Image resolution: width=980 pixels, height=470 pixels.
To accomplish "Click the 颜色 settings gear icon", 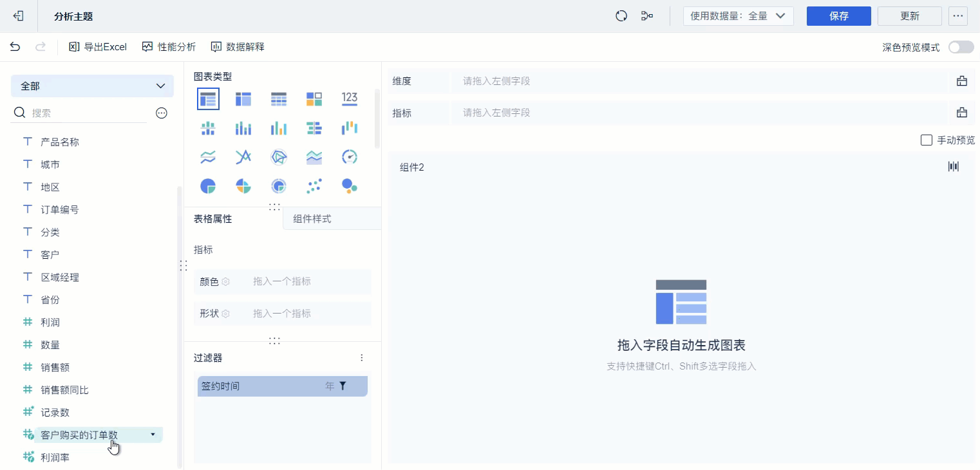I will [225, 282].
